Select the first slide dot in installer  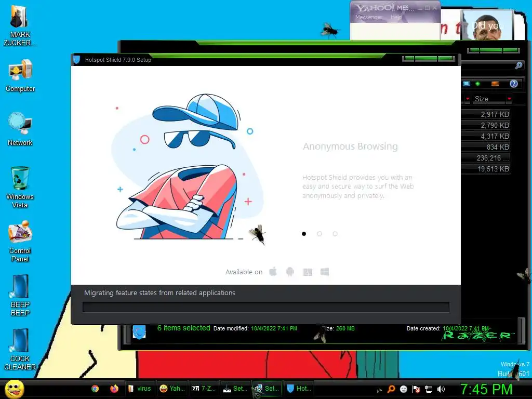(304, 234)
